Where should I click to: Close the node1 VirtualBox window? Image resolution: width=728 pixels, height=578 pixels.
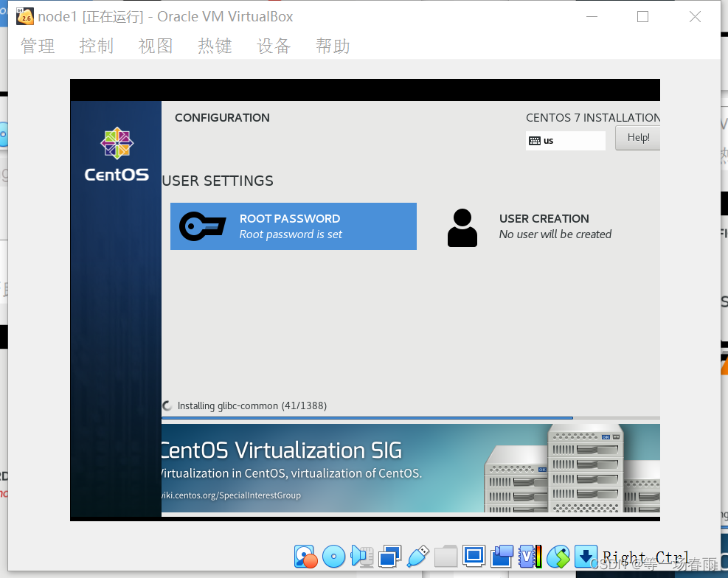click(695, 17)
